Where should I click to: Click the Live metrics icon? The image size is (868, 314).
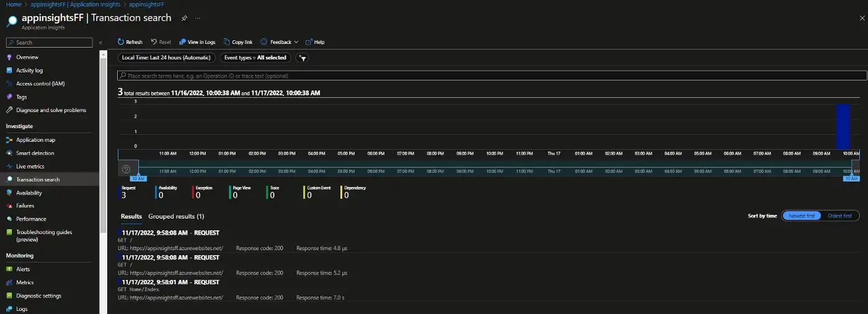(x=9, y=167)
